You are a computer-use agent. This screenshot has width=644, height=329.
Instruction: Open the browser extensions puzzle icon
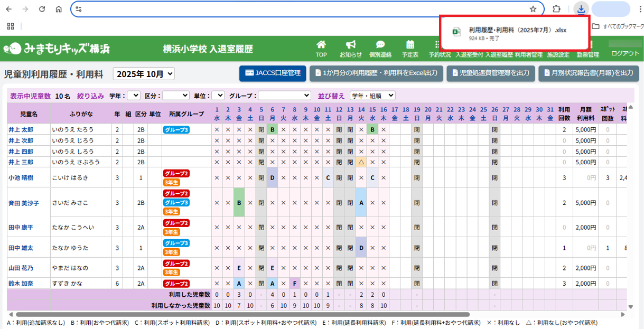point(556,9)
